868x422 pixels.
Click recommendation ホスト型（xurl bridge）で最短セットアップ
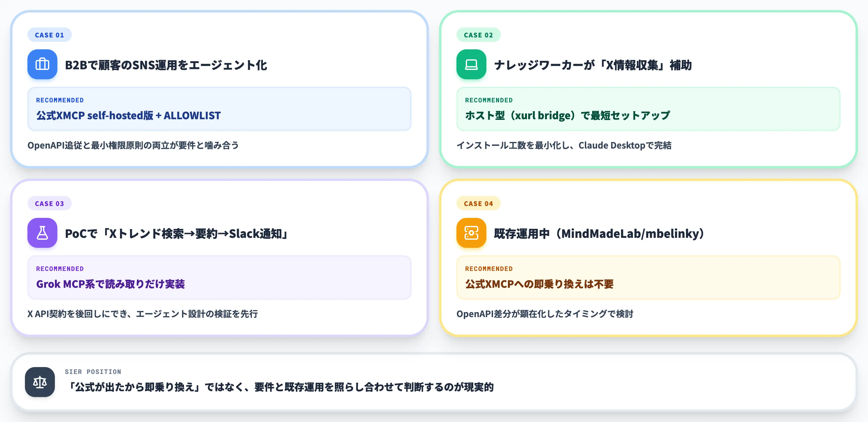point(567,115)
